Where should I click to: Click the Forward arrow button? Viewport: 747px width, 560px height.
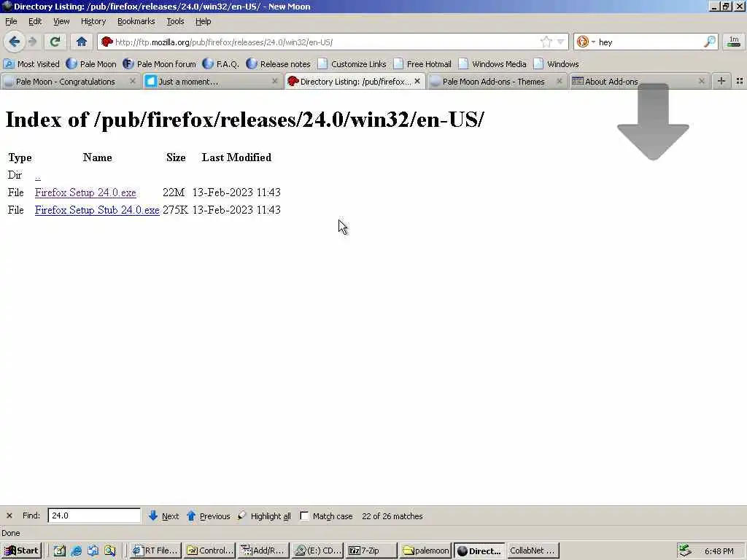[32, 42]
